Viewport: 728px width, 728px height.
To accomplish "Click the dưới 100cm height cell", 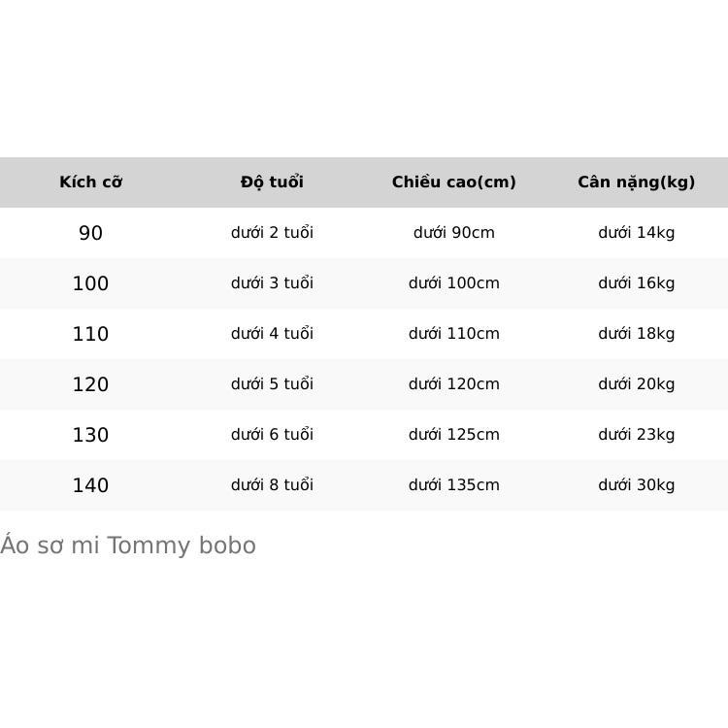I will click(454, 282).
